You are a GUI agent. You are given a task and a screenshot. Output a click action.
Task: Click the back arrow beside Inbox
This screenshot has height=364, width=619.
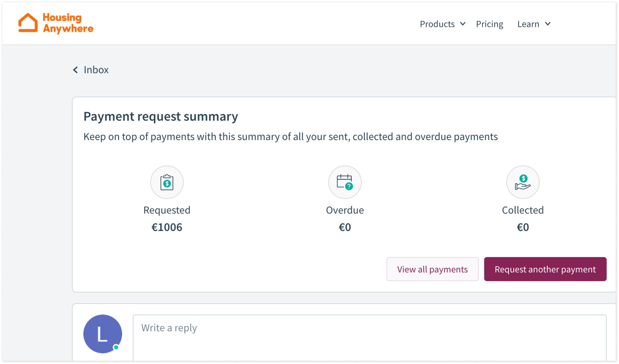pos(75,70)
